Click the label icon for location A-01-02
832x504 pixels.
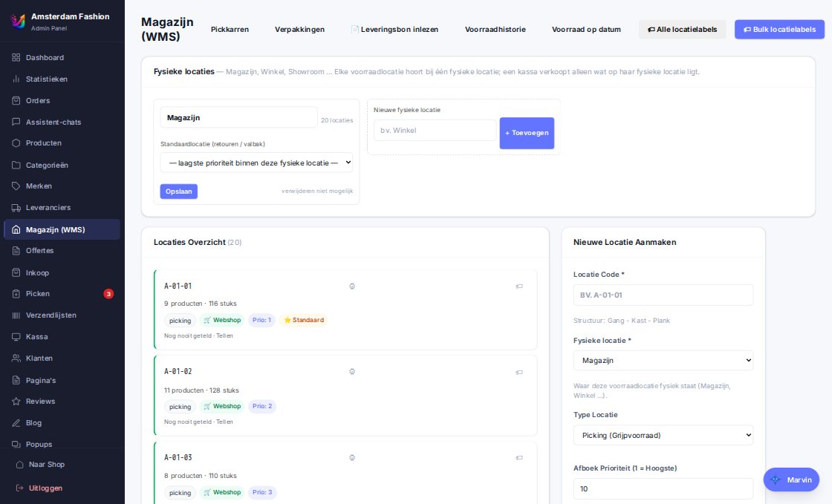click(519, 372)
